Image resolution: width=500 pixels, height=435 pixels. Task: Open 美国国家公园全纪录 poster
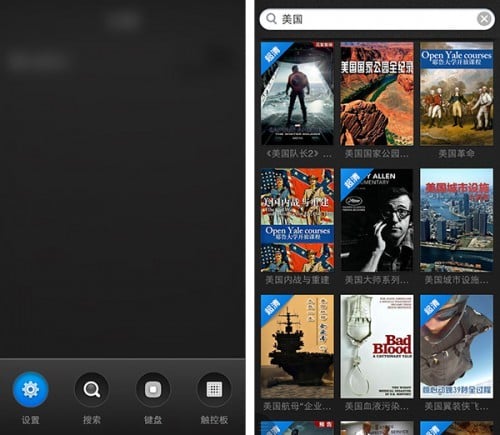377,94
